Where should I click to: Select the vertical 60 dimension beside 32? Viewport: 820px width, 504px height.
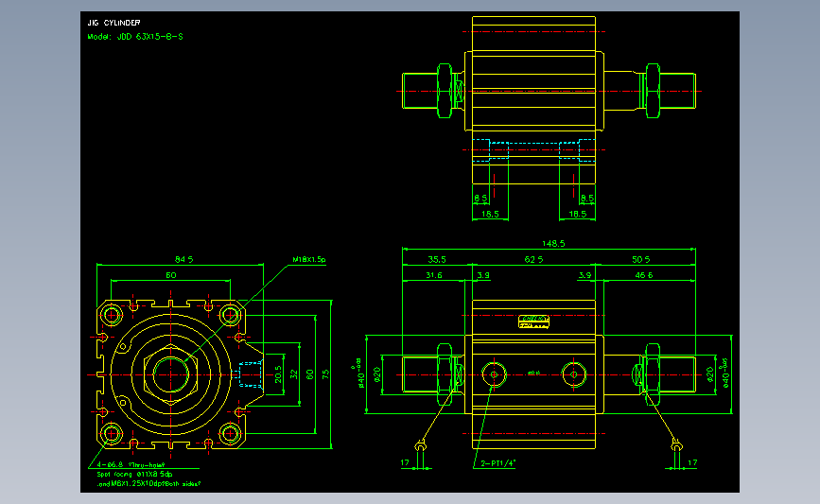coord(309,374)
